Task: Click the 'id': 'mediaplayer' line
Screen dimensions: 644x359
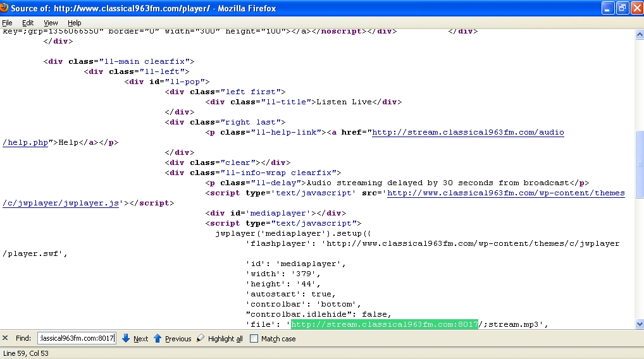Action: click(x=295, y=264)
